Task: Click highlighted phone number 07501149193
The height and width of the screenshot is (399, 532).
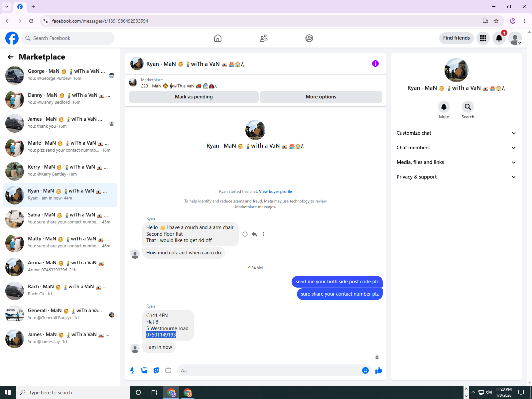Action: click(161, 335)
